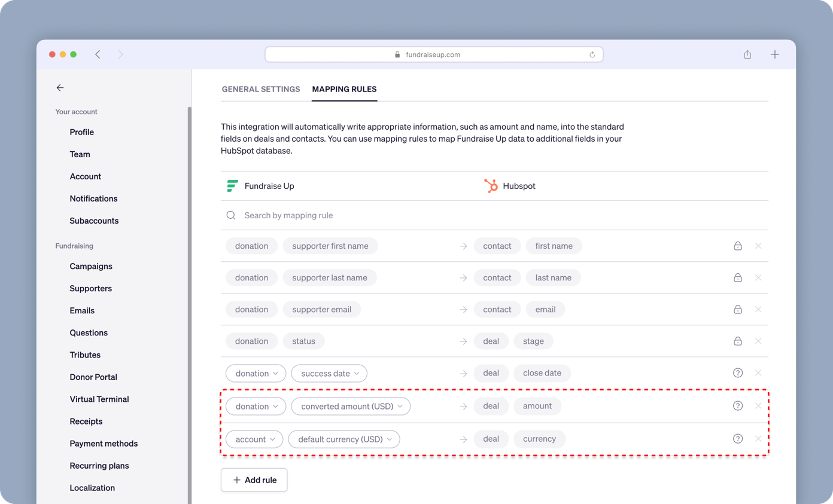Delete the success date mapping rule
This screenshot has height=504, width=833.
758,372
